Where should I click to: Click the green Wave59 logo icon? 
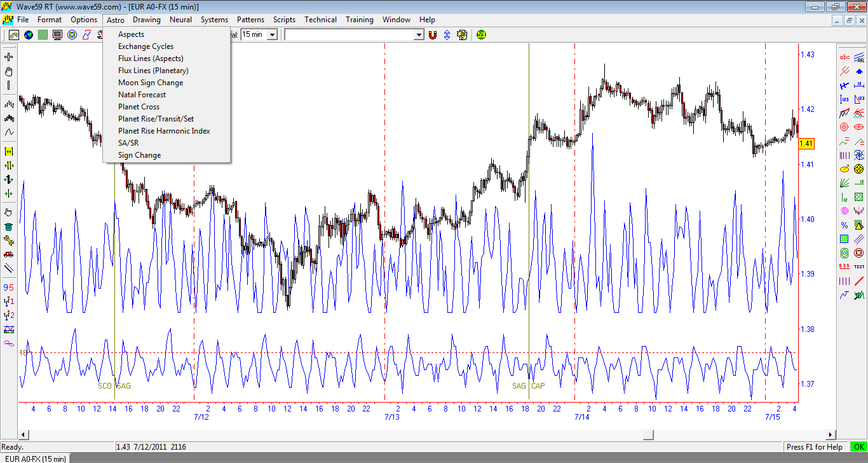click(481, 35)
